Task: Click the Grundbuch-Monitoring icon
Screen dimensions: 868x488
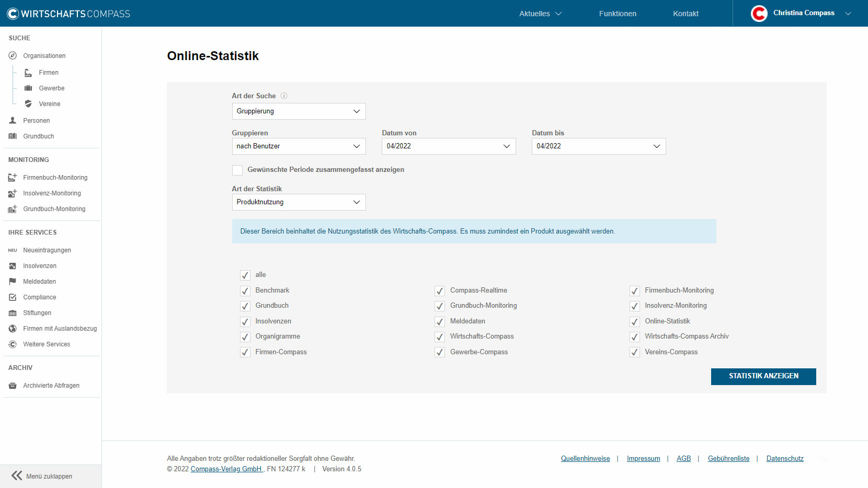Action: tap(13, 208)
